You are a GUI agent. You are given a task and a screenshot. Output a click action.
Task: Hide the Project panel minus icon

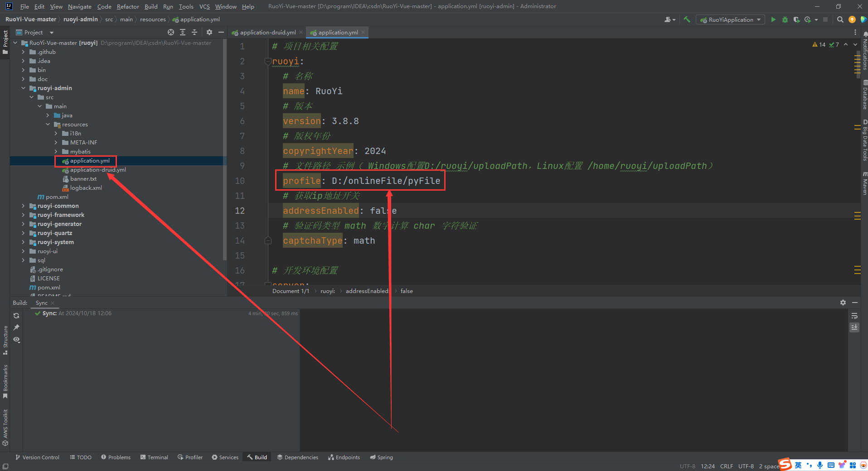[221, 32]
